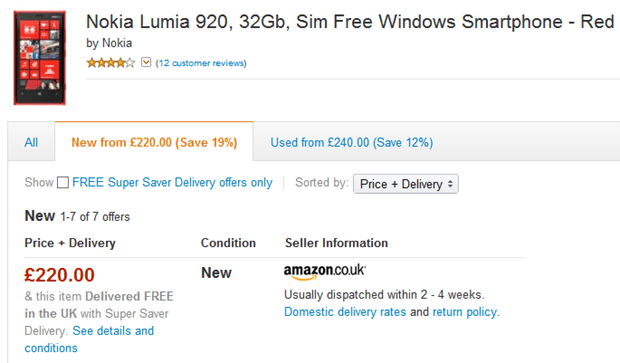Switch to the All offers tab
Image resolution: width=620 pixels, height=363 pixels.
(31, 142)
